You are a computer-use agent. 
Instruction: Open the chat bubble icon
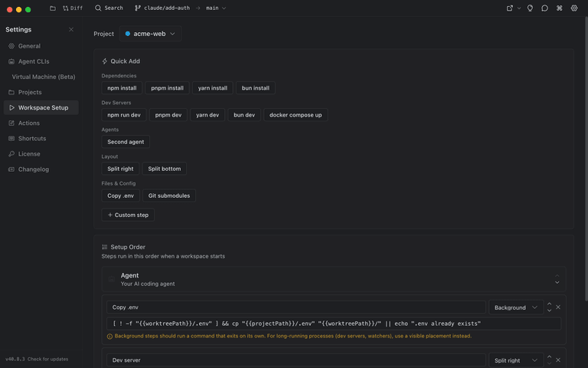pos(544,8)
